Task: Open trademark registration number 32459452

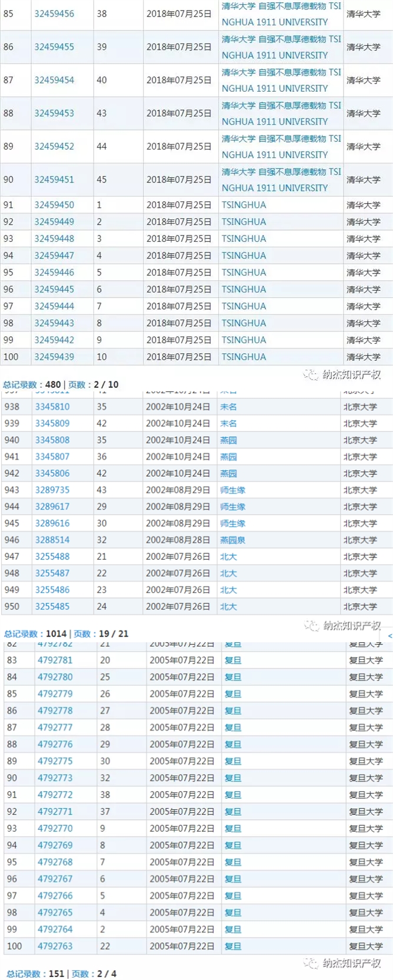Action: pyautogui.click(x=54, y=147)
